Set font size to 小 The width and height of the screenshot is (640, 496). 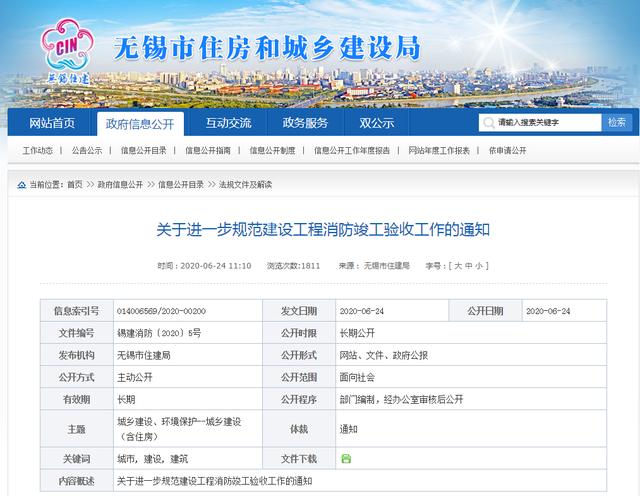click(480, 266)
